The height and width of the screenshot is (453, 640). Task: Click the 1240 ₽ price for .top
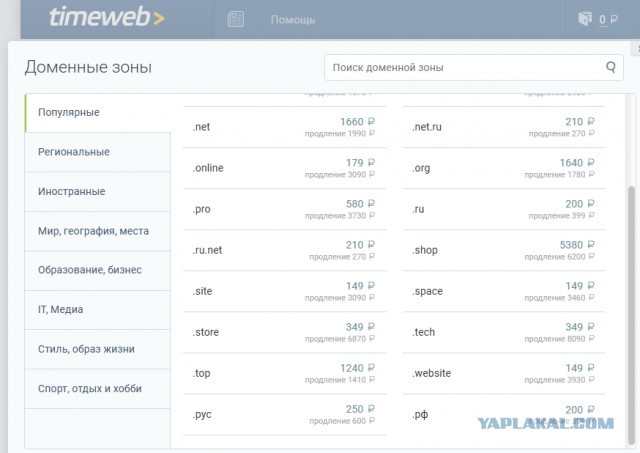(358, 368)
